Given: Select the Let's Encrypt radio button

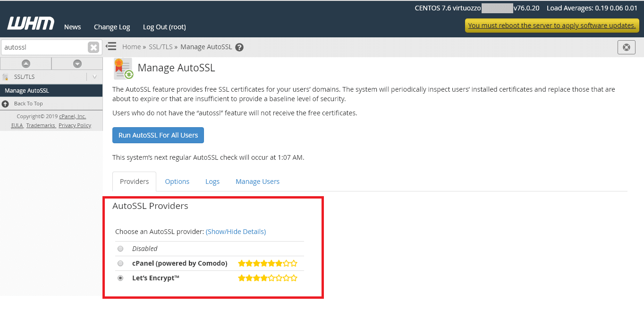Looking at the screenshot, I should 120,278.
